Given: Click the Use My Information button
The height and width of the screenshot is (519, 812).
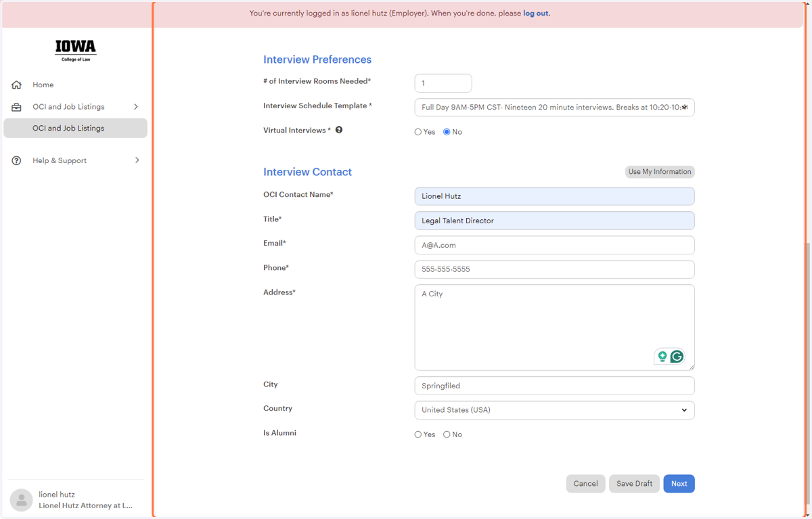Looking at the screenshot, I should [x=660, y=172].
